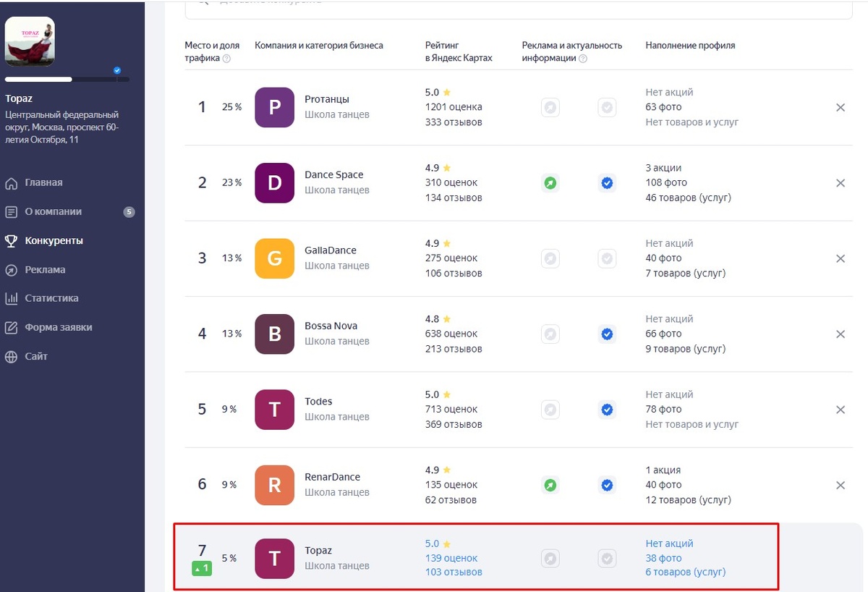Click the green advertising badge for Dance Space
Viewport: 868px width, 592px height.
550,183
